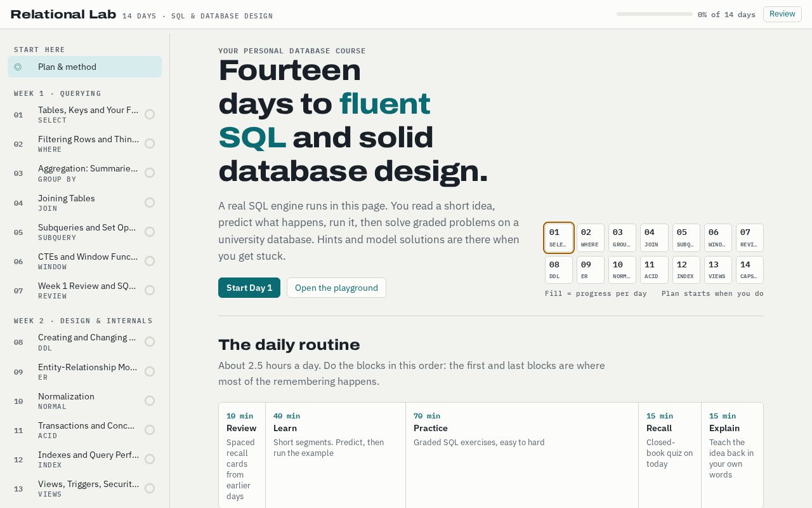This screenshot has height=508, width=812.
Task: Open Day 12 Indexes and Query lesson
Action: [84, 459]
